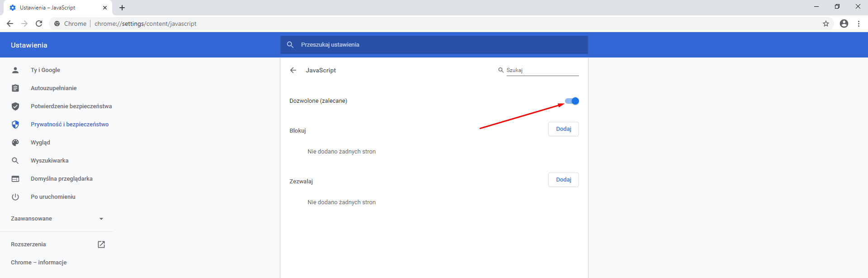Bookmark this page with star icon
The width and height of the screenshot is (868, 278).
pos(826,24)
